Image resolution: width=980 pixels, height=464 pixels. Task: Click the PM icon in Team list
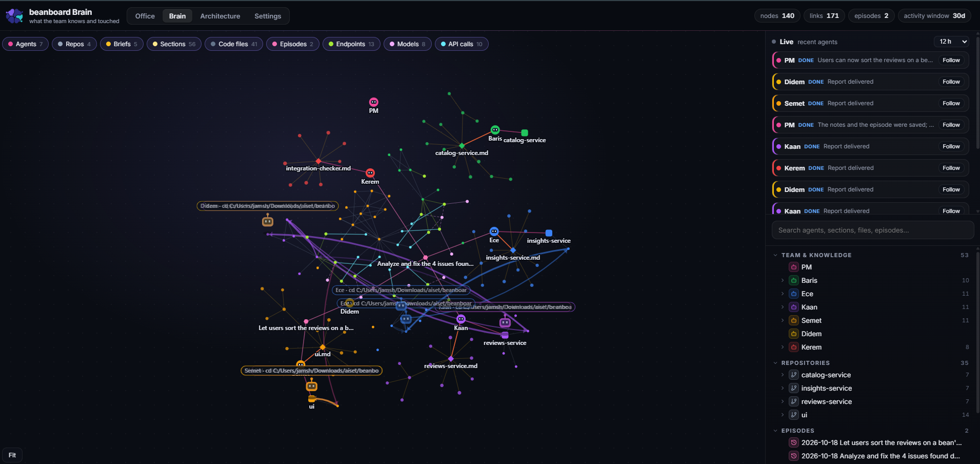point(794,267)
